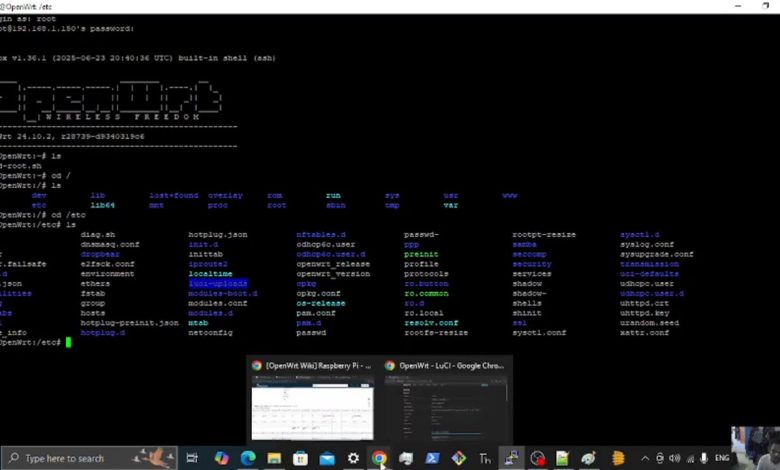The image size is (780, 470).
Task: Click 'overlay' directory name in root listing
Action: coord(225,195)
